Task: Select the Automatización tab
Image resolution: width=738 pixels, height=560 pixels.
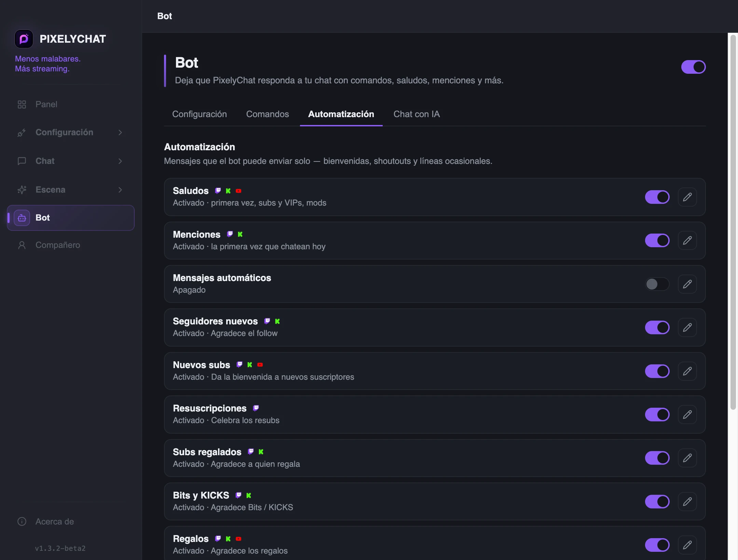Action: coord(341,114)
